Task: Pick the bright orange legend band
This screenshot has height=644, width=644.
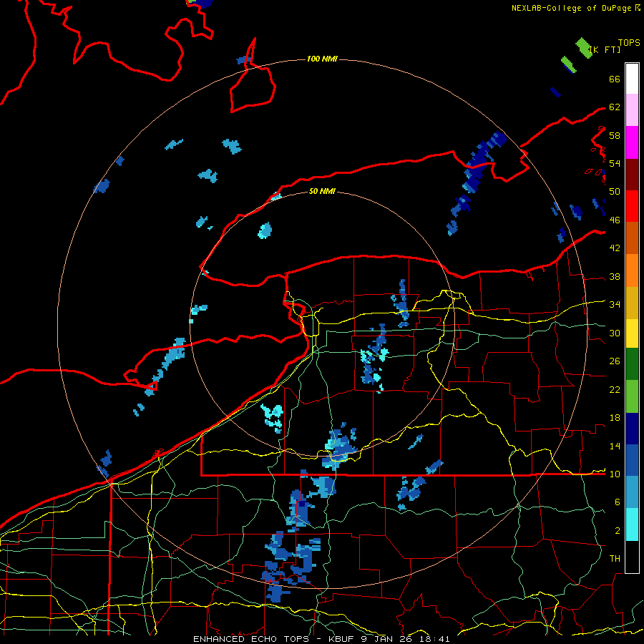Action: pyautogui.click(x=632, y=270)
